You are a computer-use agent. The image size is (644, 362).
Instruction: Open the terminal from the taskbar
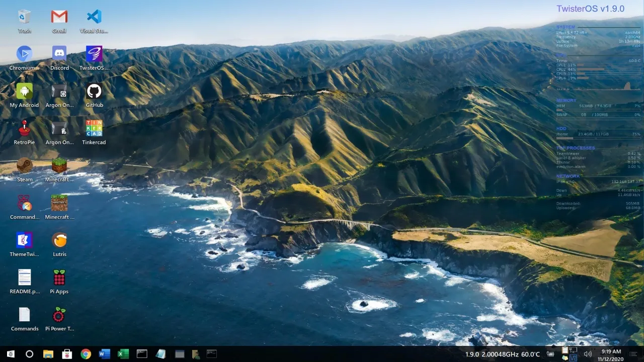[x=142, y=354]
